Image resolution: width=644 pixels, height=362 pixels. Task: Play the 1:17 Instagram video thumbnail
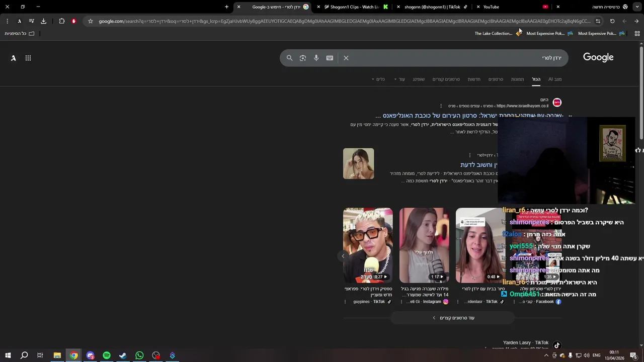[x=424, y=245]
